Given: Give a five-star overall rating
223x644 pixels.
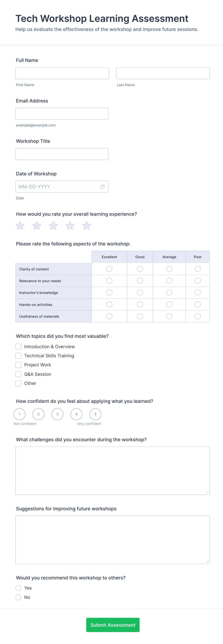Looking at the screenshot, I should pos(86,226).
